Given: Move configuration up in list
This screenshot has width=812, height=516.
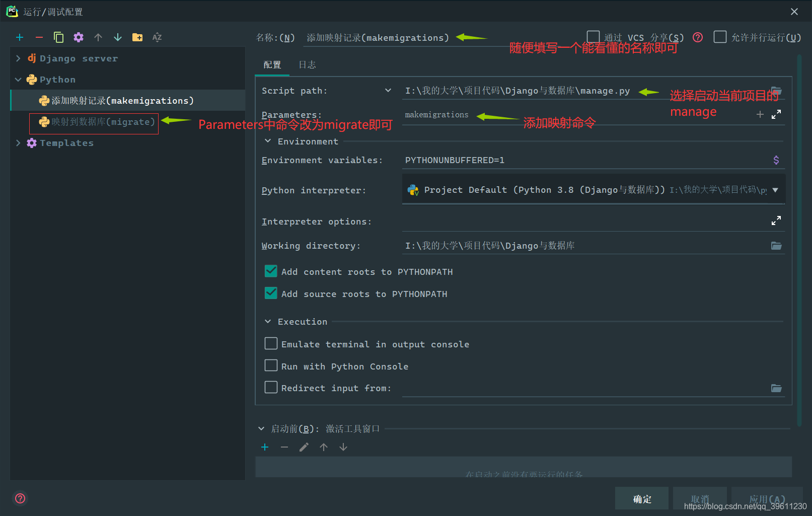Looking at the screenshot, I should coord(98,37).
